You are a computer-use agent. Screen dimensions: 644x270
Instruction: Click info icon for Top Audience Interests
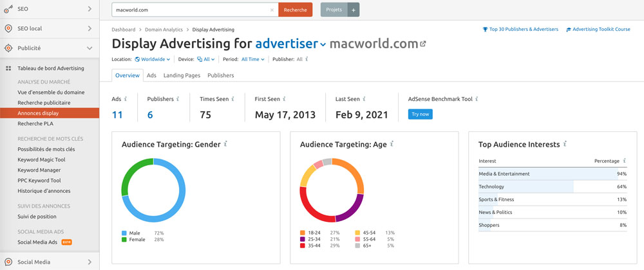tap(565, 144)
